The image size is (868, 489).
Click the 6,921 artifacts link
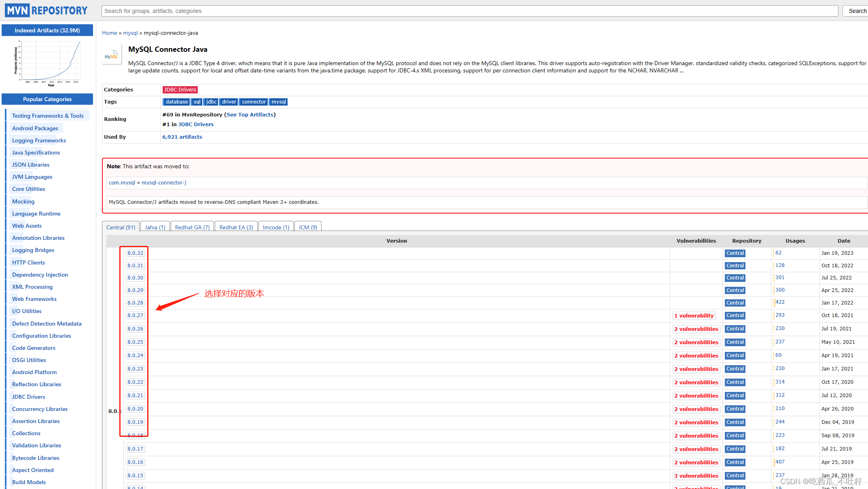182,137
